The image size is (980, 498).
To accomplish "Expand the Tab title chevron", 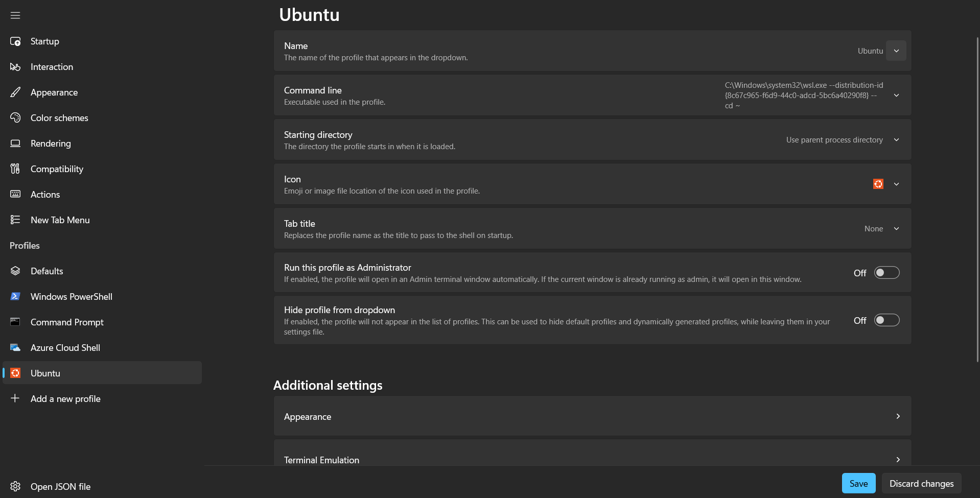I will pos(896,229).
